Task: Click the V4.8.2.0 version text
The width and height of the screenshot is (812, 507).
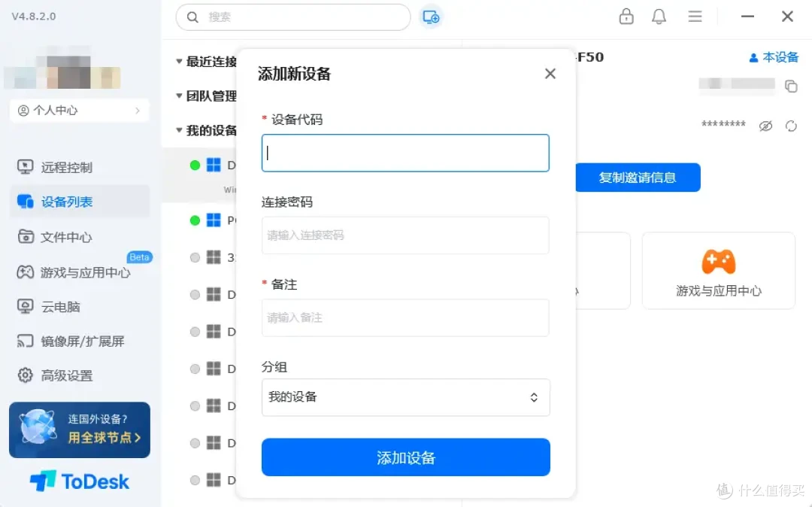Action: [34, 16]
